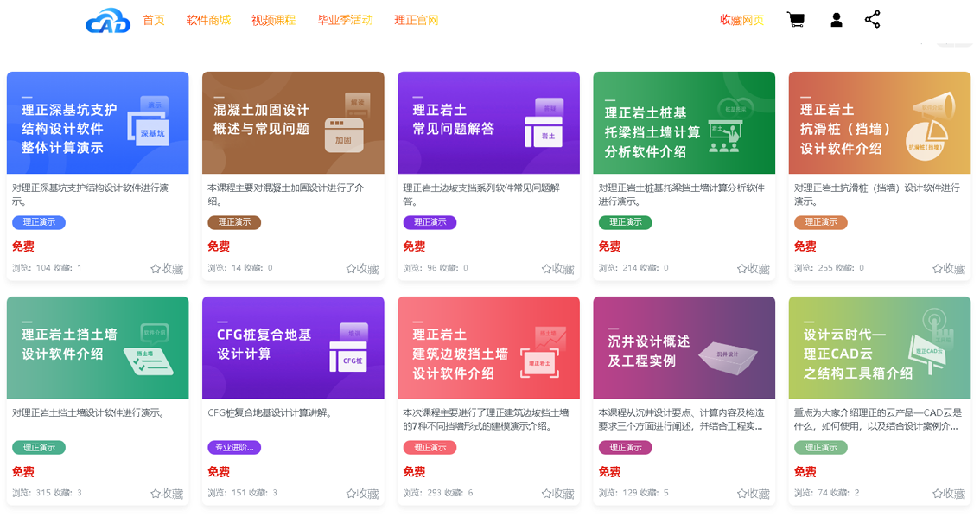Open the shopping cart icon
The height and width of the screenshot is (517, 980).
point(796,20)
